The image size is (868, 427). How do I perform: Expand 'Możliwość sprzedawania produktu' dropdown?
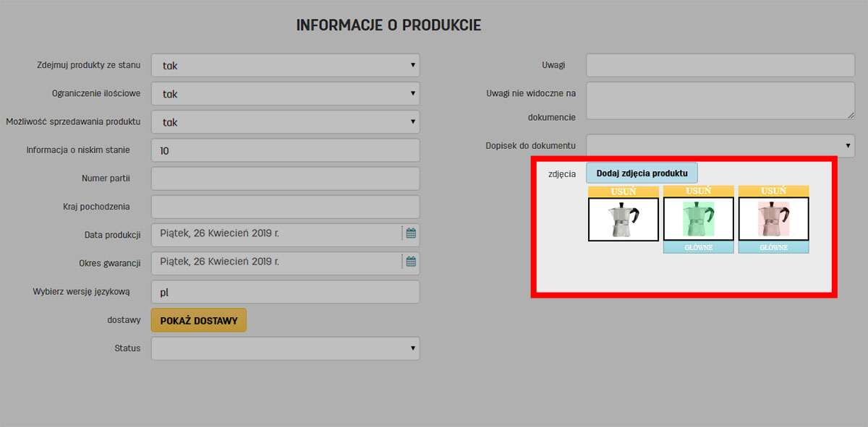point(285,122)
